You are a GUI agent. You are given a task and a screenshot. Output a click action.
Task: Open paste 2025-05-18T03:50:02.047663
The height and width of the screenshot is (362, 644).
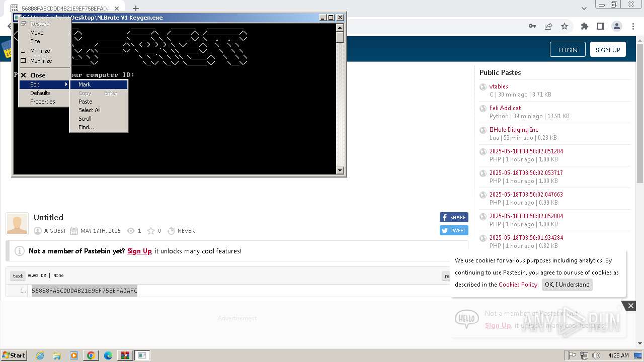(526, 195)
